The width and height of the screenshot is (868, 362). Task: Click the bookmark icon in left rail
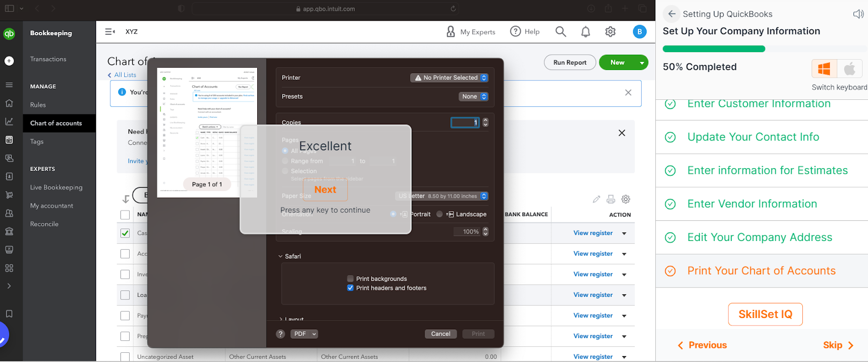click(9, 314)
